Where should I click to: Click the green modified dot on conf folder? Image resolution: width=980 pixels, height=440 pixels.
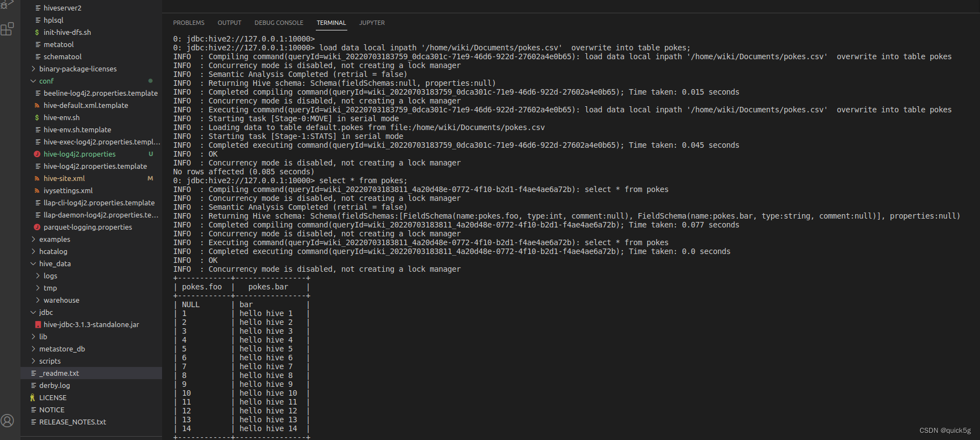(x=150, y=81)
